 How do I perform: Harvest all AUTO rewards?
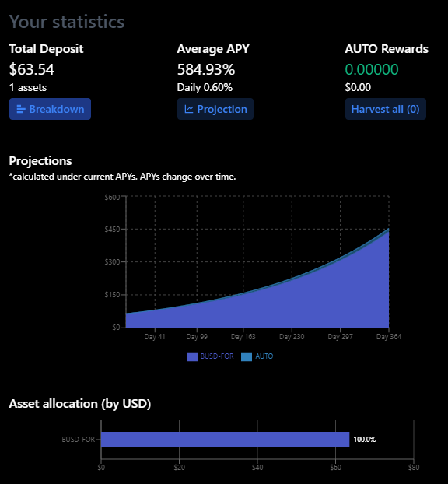386,109
